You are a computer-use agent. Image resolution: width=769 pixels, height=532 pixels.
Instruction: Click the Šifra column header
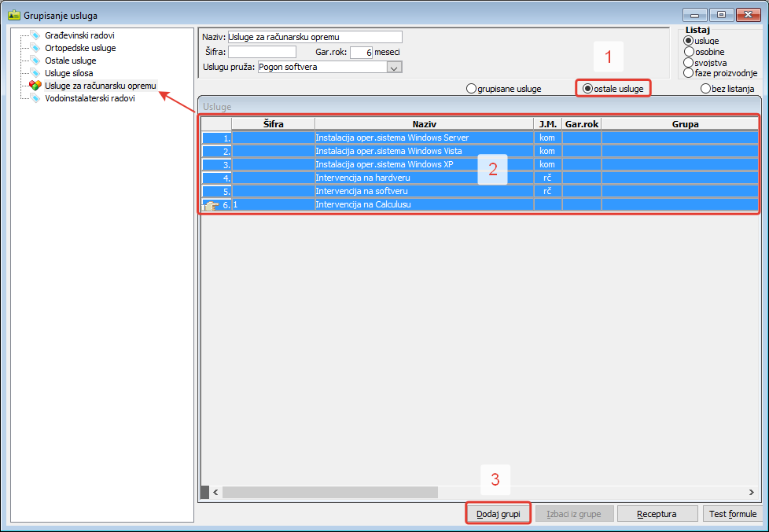[273, 124]
